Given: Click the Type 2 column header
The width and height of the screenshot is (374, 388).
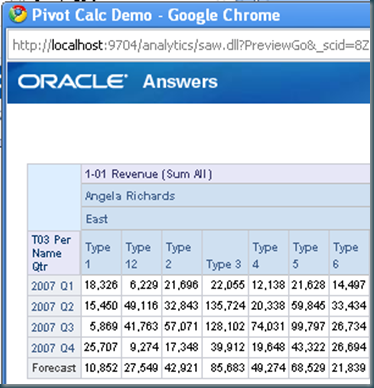Looking at the screenshot, I should [x=182, y=253].
